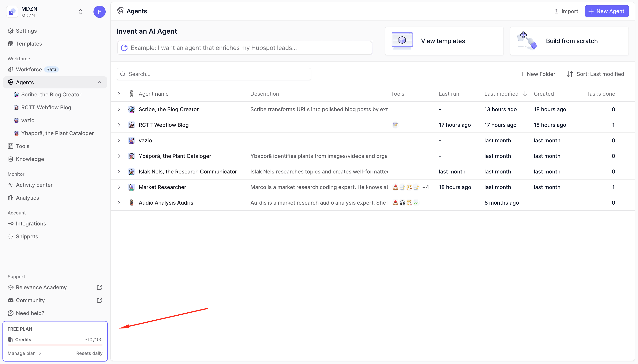Screen dimensions: 638x364
Task: Open the Market Researcher agent name
Action: 162,187
